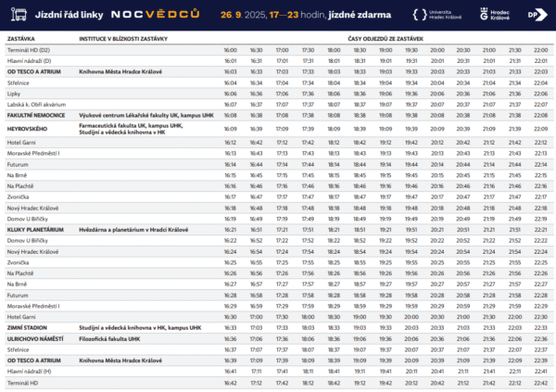Select the 'FAKULTNÍ NEMOCNICE' stop name
The height and width of the screenshot is (392, 556).
36,115
